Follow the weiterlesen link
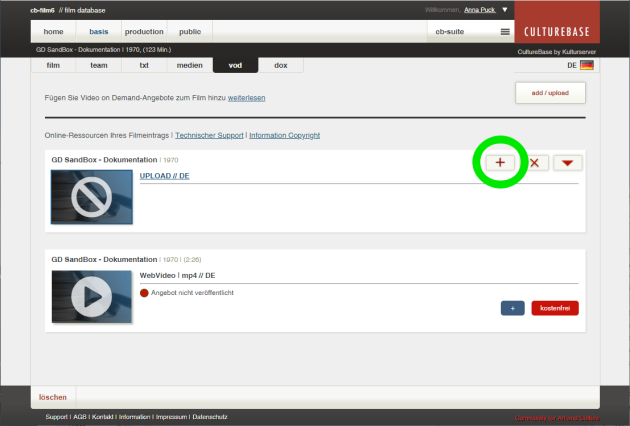Image resolution: width=630 pixels, height=426 pixels. (x=246, y=99)
